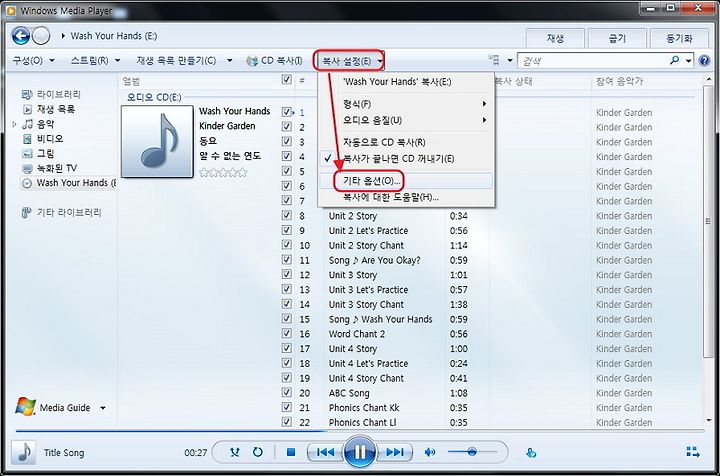Screen dimensions: 720x476
Task: Click the playback seek progress bar
Action: (x=360, y=431)
